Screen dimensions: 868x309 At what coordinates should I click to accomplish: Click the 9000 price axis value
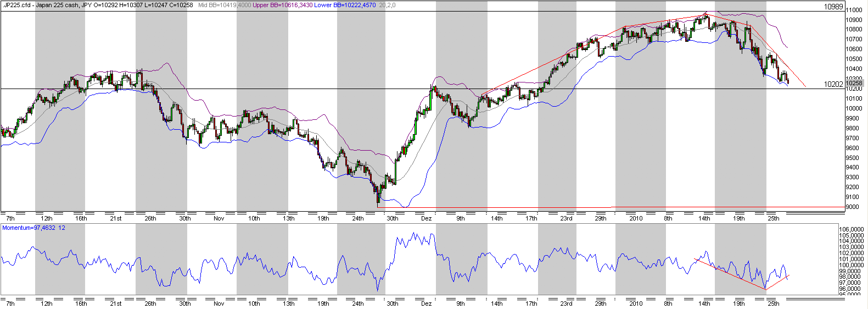coord(853,207)
